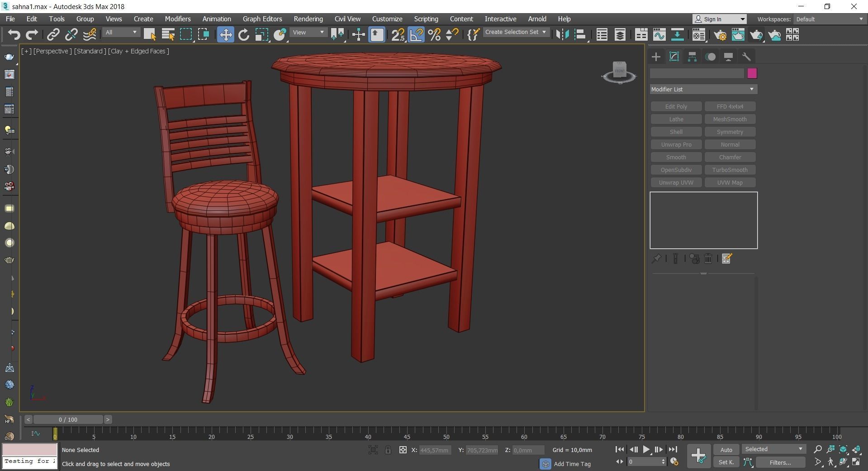Image resolution: width=868 pixels, height=471 pixels.
Task: Click the Redo arrow icon
Action: click(x=32, y=35)
